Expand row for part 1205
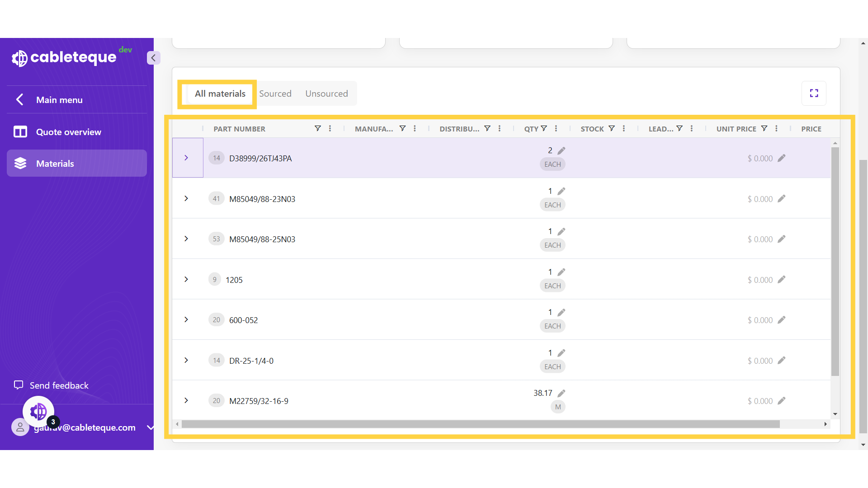Screen dimensions: 868x488 click(186, 279)
